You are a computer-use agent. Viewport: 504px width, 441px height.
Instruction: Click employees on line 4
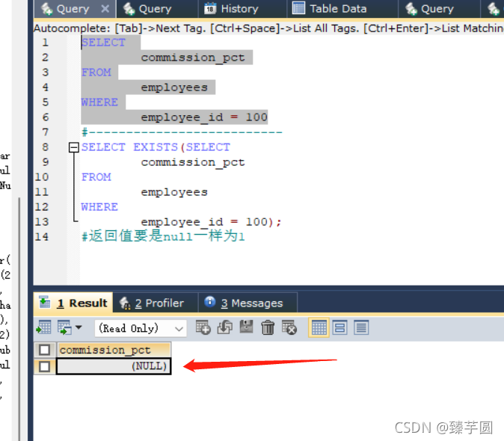[174, 87]
